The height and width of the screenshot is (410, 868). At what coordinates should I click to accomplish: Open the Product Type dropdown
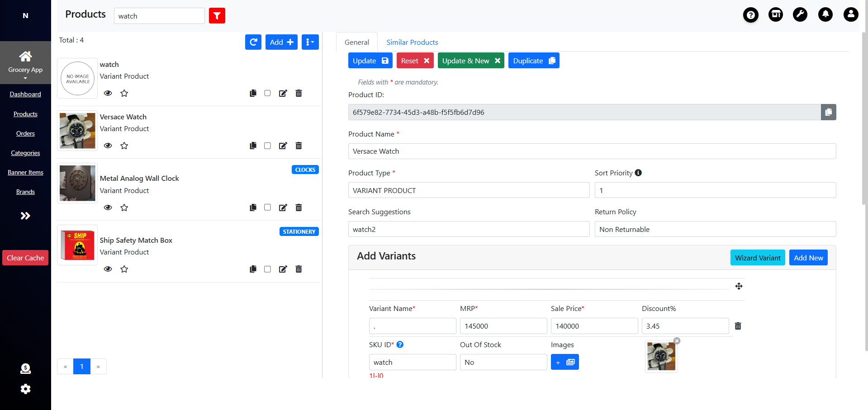(x=469, y=190)
